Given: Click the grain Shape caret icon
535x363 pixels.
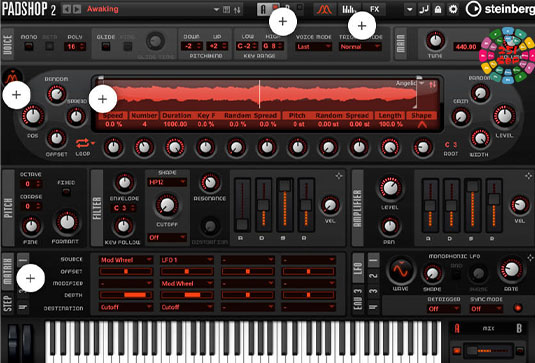Looking at the screenshot, I should 422,125.
